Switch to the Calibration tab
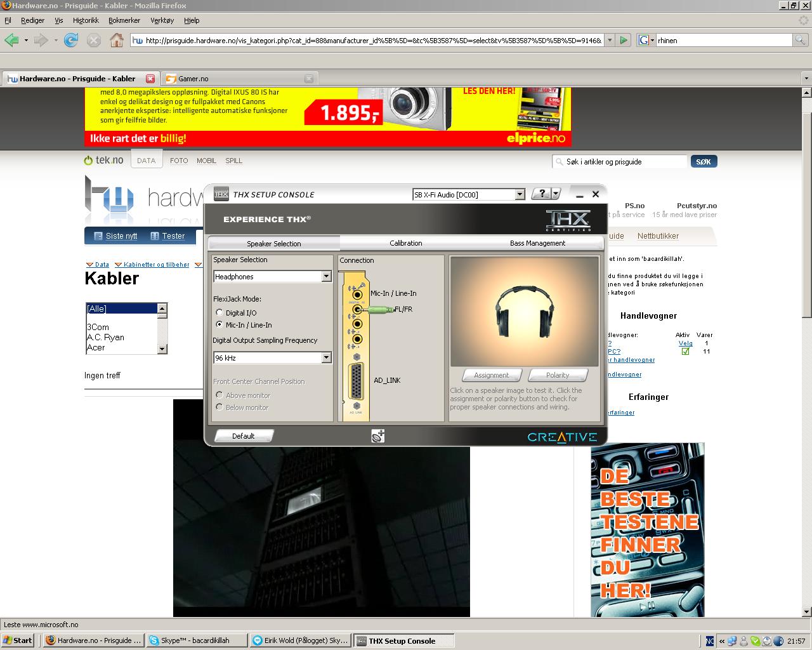The height and width of the screenshot is (650, 812). pyautogui.click(x=406, y=243)
